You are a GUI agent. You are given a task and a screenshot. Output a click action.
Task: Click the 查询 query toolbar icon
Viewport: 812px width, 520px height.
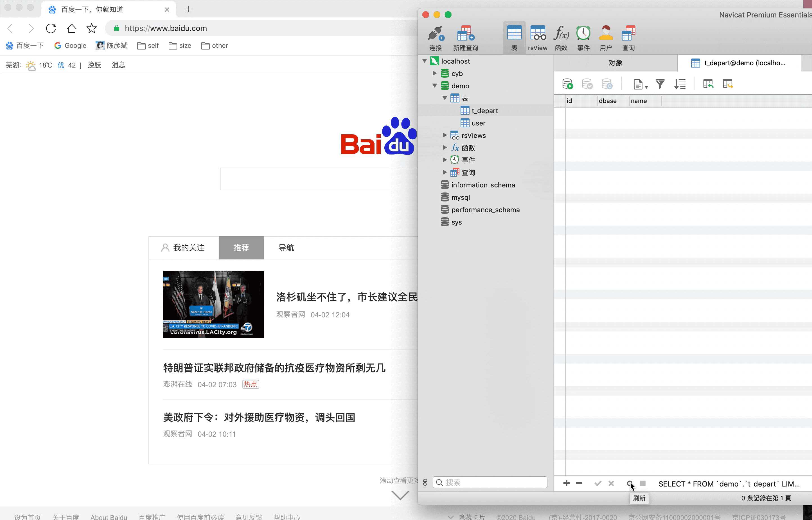click(628, 38)
